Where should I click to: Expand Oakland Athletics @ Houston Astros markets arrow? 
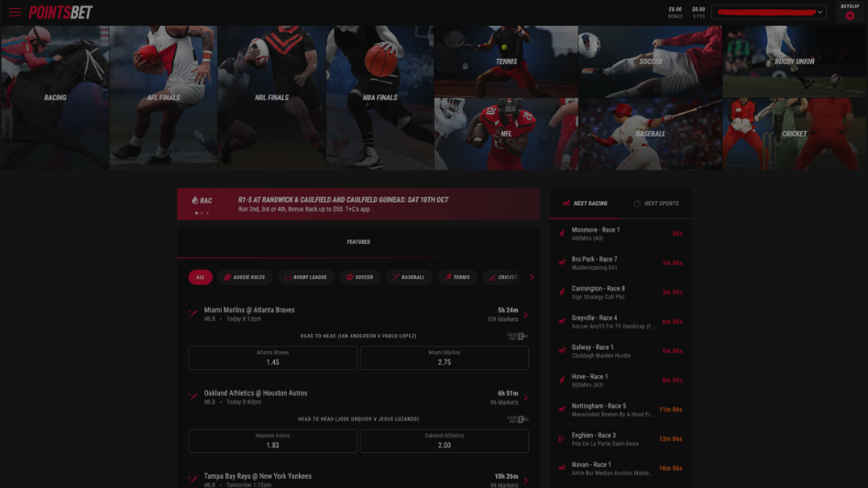coord(526,398)
